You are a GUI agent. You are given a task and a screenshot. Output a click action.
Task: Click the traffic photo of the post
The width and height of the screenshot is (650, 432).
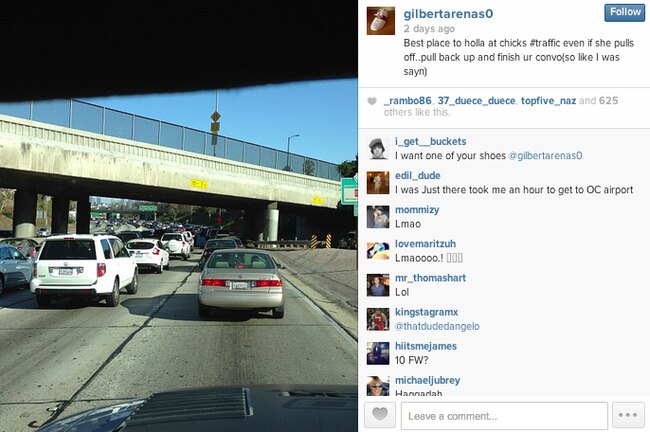pyautogui.click(x=179, y=216)
